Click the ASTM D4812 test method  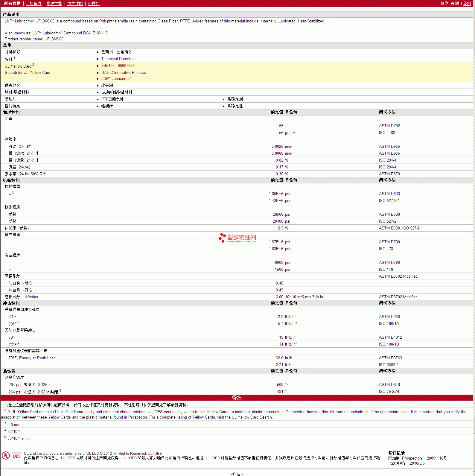point(390,337)
